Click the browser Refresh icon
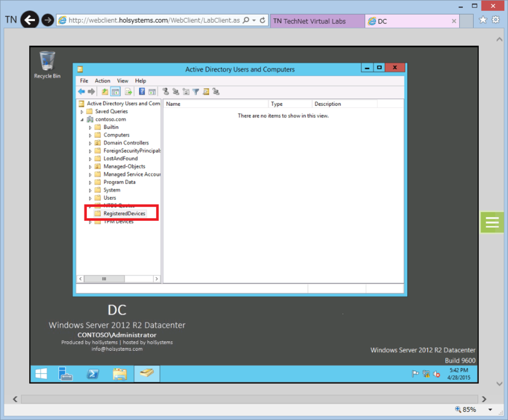Image resolution: width=508 pixels, height=420 pixels. [x=262, y=20]
